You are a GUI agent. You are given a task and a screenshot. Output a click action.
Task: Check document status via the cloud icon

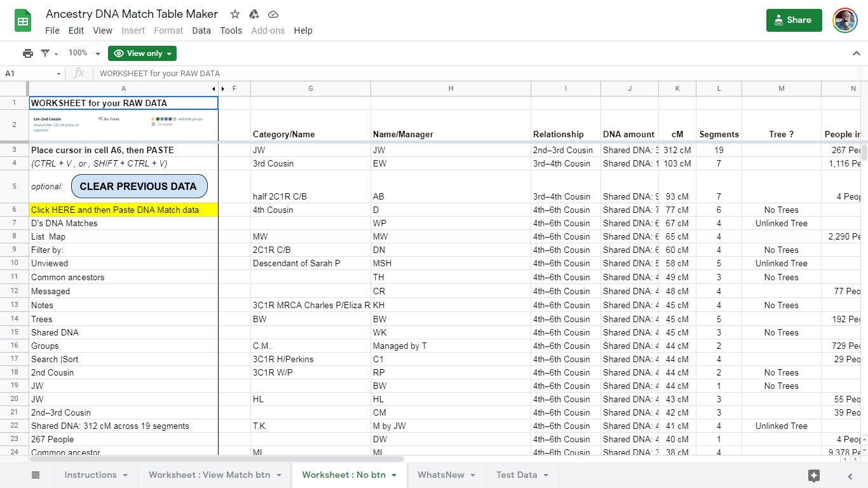tap(273, 13)
